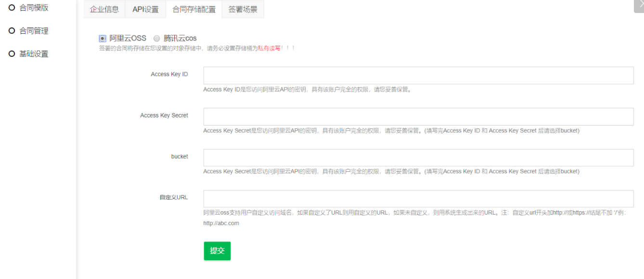Submit the form with 提交 button
Image resolution: width=644 pixels, height=279 pixels.
tap(217, 251)
